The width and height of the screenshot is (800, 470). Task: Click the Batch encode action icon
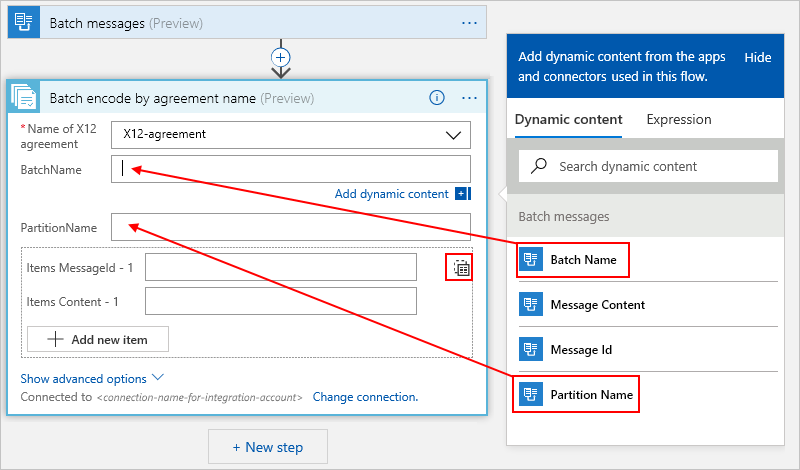coord(25,98)
